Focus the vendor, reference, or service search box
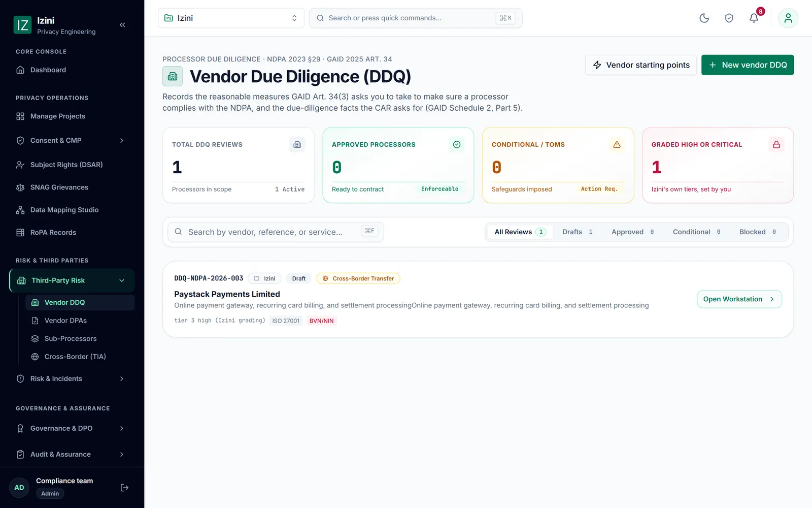 tap(276, 232)
